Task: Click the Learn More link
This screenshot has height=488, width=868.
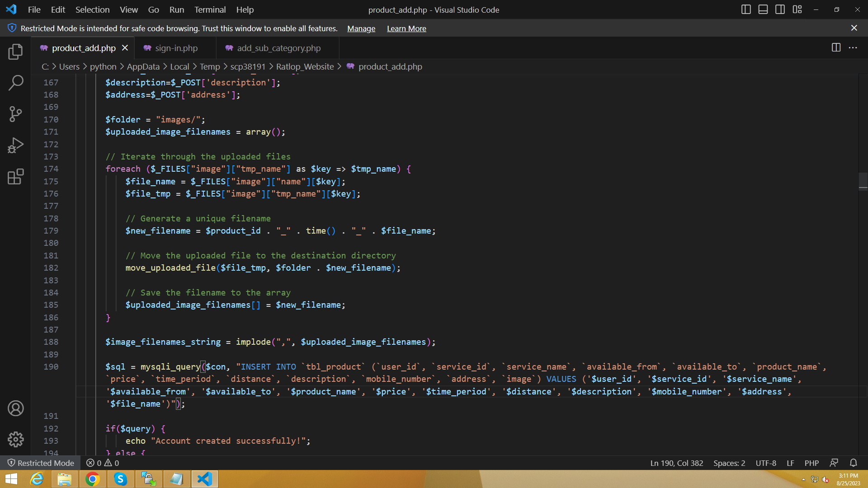Action: point(406,28)
